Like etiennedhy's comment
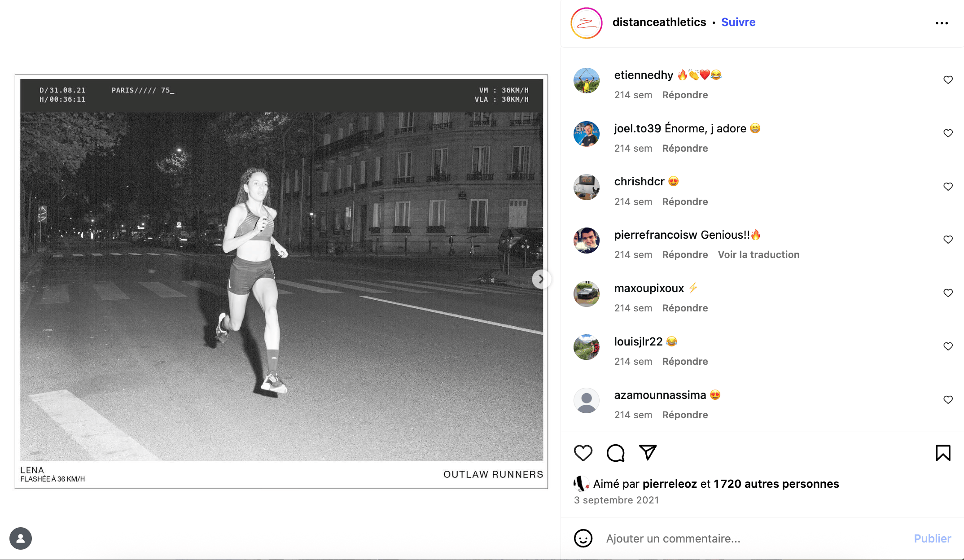This screenshot has width=964, height=560. (948, 80)
